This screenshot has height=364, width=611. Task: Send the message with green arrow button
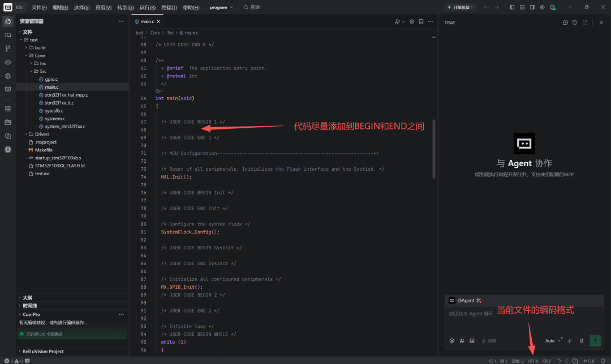pos(595,341)
